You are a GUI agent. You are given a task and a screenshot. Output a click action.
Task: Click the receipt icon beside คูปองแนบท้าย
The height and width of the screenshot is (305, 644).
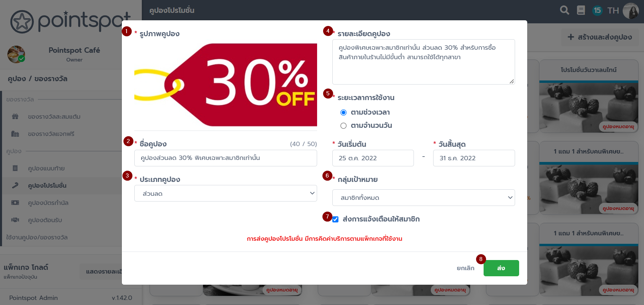pyautogui.click(x=15, y=168)
